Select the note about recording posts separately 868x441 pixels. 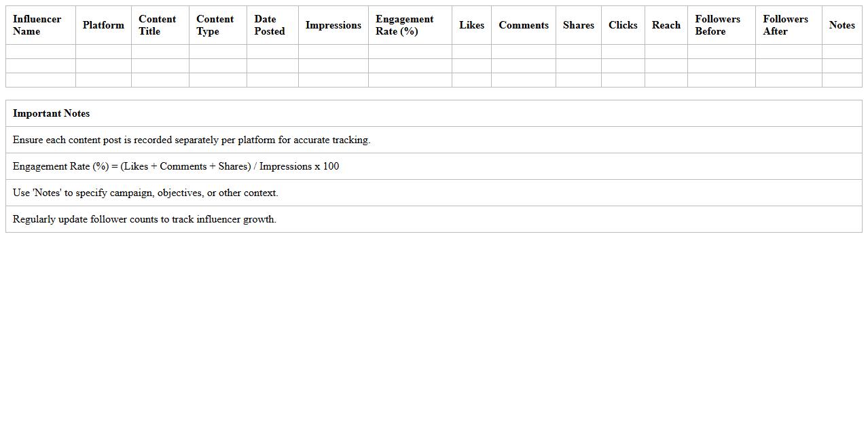tap(192, 140)
